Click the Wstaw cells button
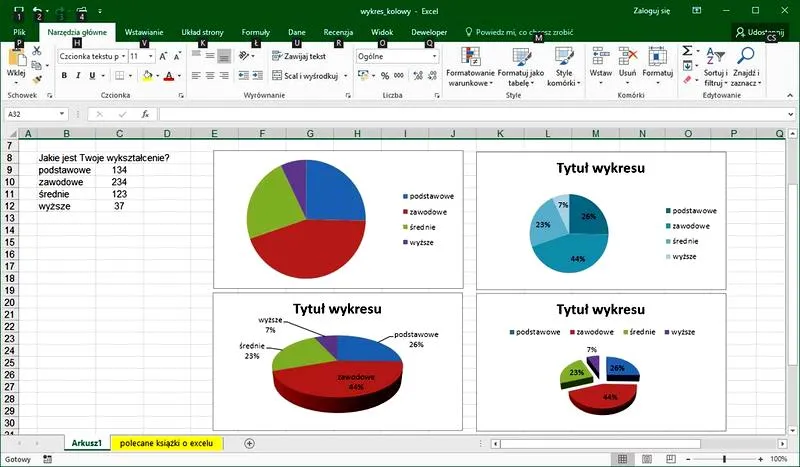The height and width of the screenshot is (467, 800). tap(601, 66)
